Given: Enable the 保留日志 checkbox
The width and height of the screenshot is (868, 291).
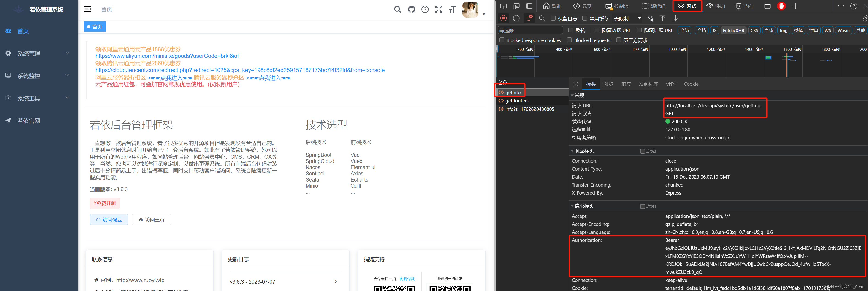Looking at the screenshot, I should pos(553,18).
